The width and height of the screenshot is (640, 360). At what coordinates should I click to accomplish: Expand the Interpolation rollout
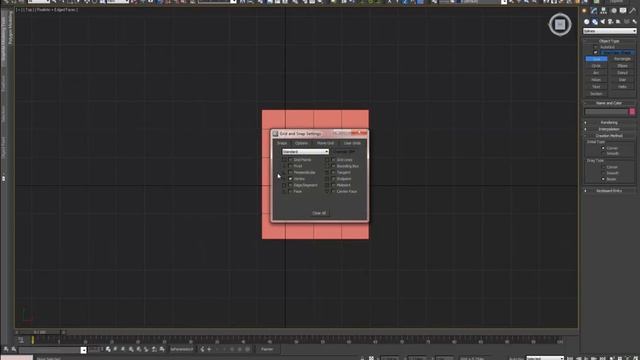[x=609, y=129]
